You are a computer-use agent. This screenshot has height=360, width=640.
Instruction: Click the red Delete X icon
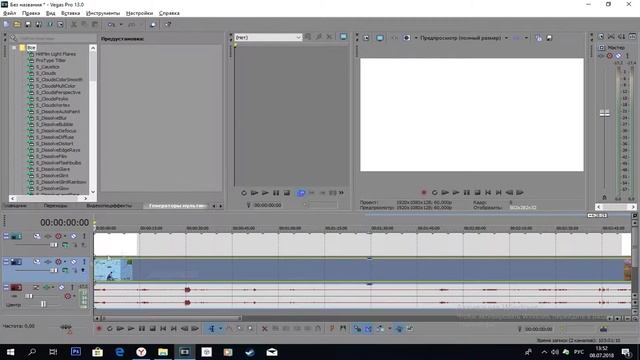coord(264,329)
